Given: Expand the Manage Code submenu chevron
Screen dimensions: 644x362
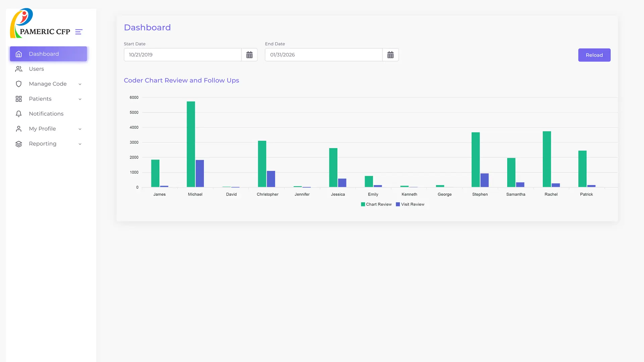Looking at the screenshot, I should click(80, 84).
